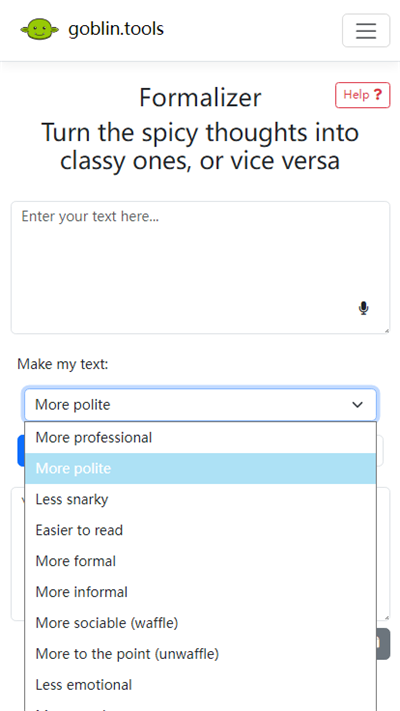400x711 pixels.
Task: Click the blue button edge behind dropdown
Action: (20, 451)
